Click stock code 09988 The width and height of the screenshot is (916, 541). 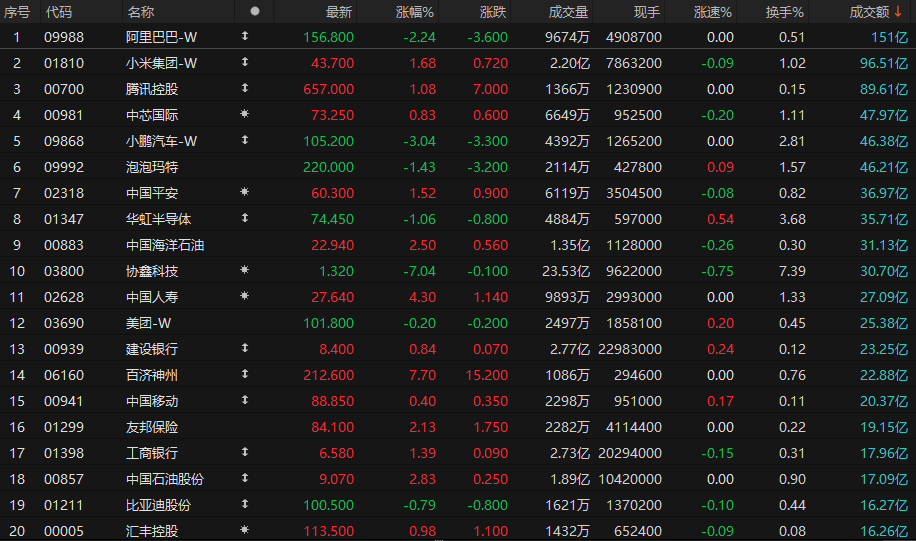click(x=64, y=37)
